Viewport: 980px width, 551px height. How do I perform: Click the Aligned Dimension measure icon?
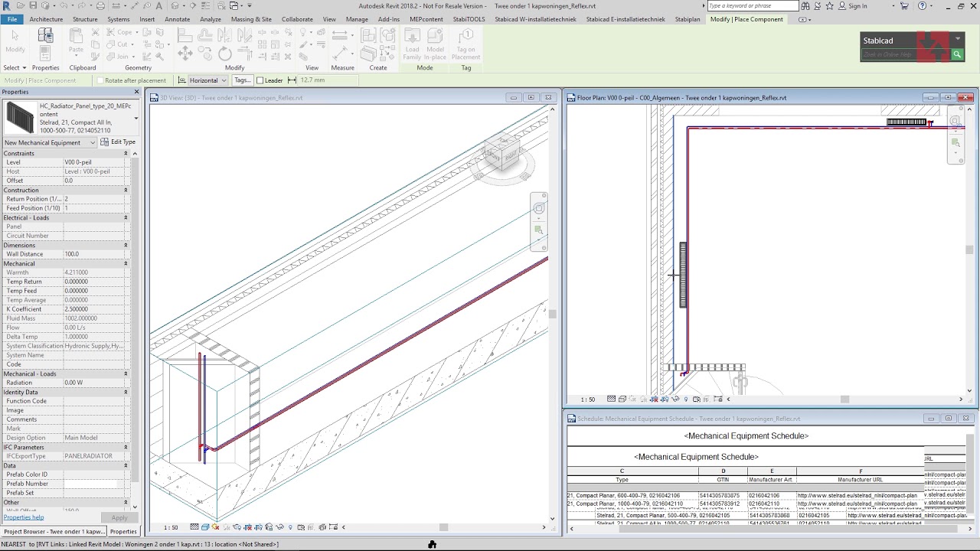tap(340, 34)
